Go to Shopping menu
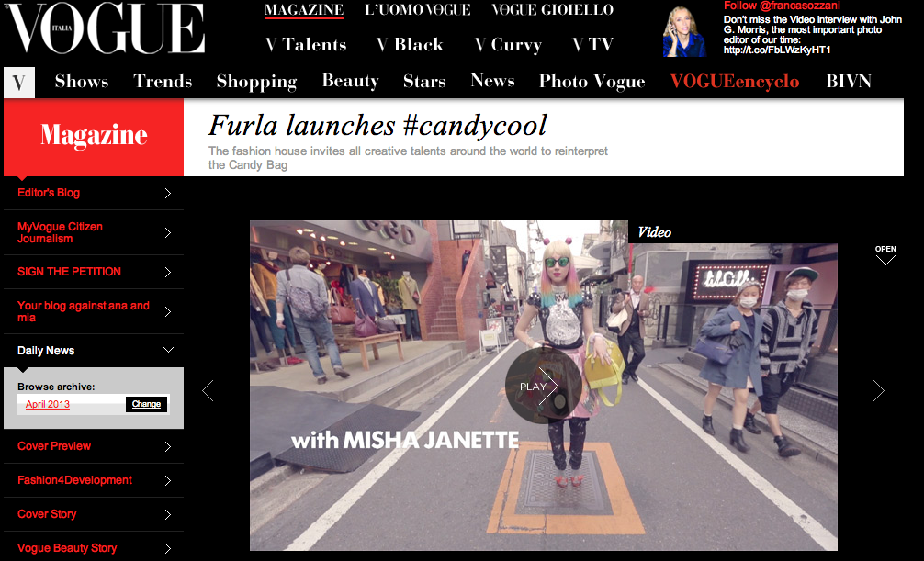Screen dimensions: 924x561 (x=256, y=82)
